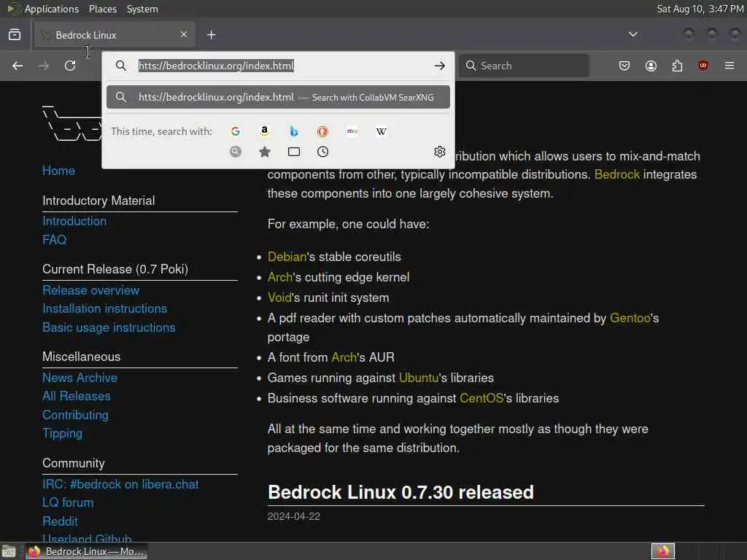Image resolution: width=747 pixels, height=560 pixels.
Task: Open the Introduction link
Action: pos(74,221)
